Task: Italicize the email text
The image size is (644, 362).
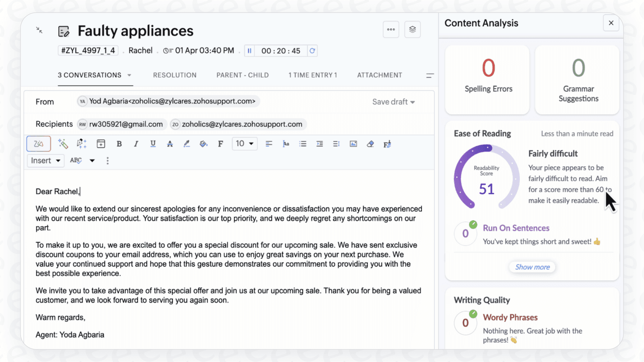Action: pyautogui.click(x=136, y=144)
